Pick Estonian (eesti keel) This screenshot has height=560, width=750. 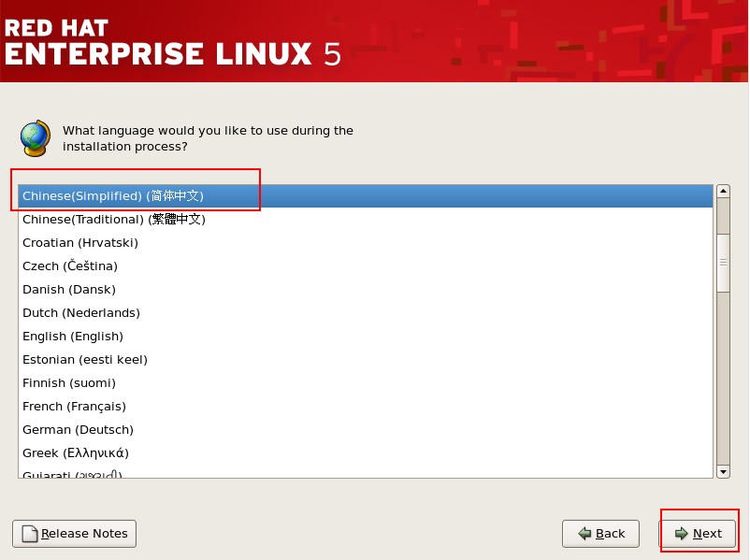(366, 360)
